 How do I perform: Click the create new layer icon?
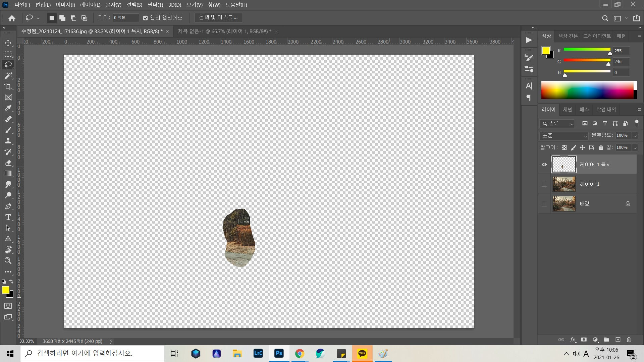click(x=618, y=340)
